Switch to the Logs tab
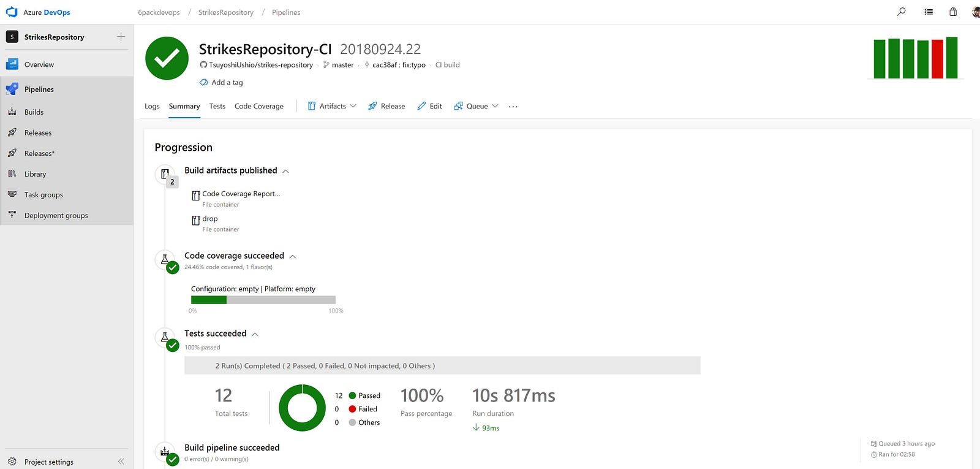Screen dimensions: 980x469 [x=152, y=106]
